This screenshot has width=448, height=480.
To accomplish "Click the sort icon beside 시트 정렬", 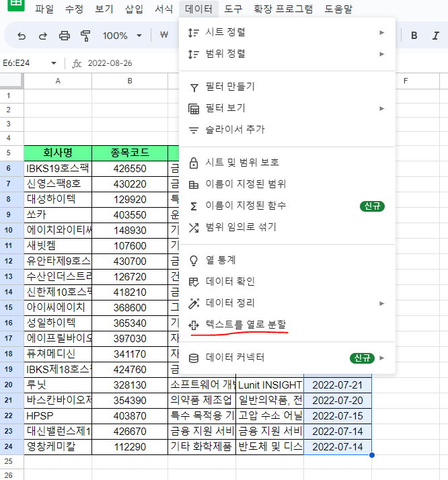I will click(194, 32).
